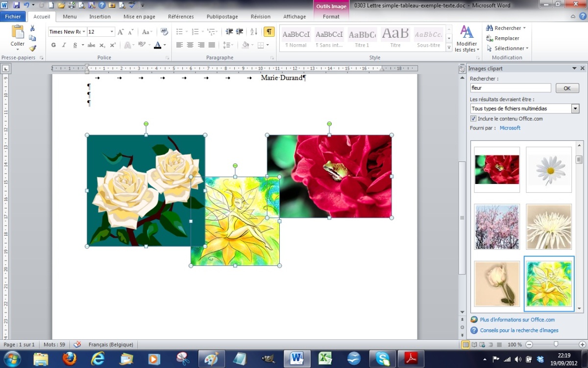The width and height of the screenshot is (588, 368).
Task: Switch to full screen reading view
Action: 475,345
